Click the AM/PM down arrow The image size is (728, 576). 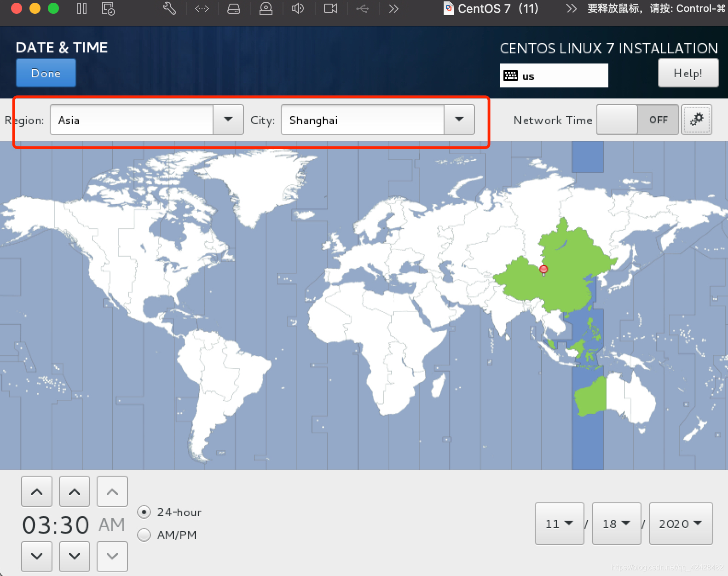[x=112, y=556]
